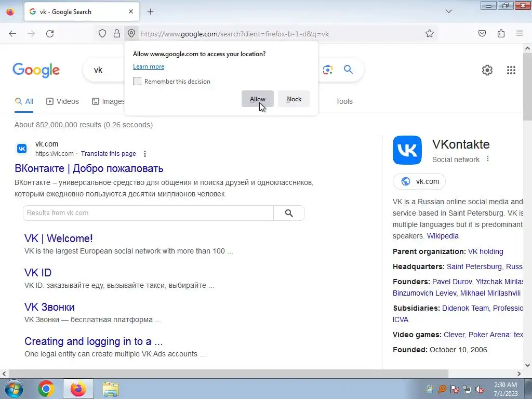Click the muted volume tray icon
Screen dimensions: 532x399
click(480, 389)
